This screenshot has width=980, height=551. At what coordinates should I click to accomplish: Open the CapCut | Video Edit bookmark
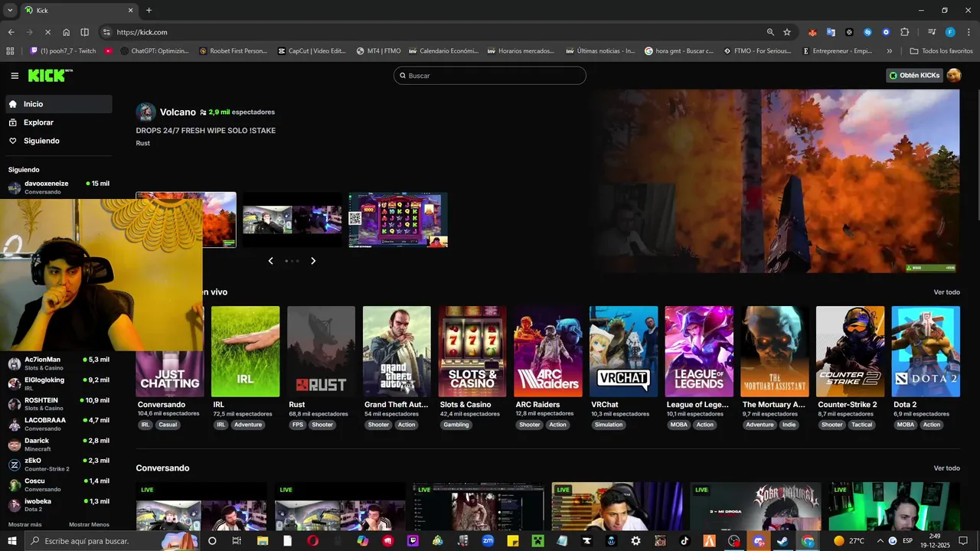click(x=312, y=51)
